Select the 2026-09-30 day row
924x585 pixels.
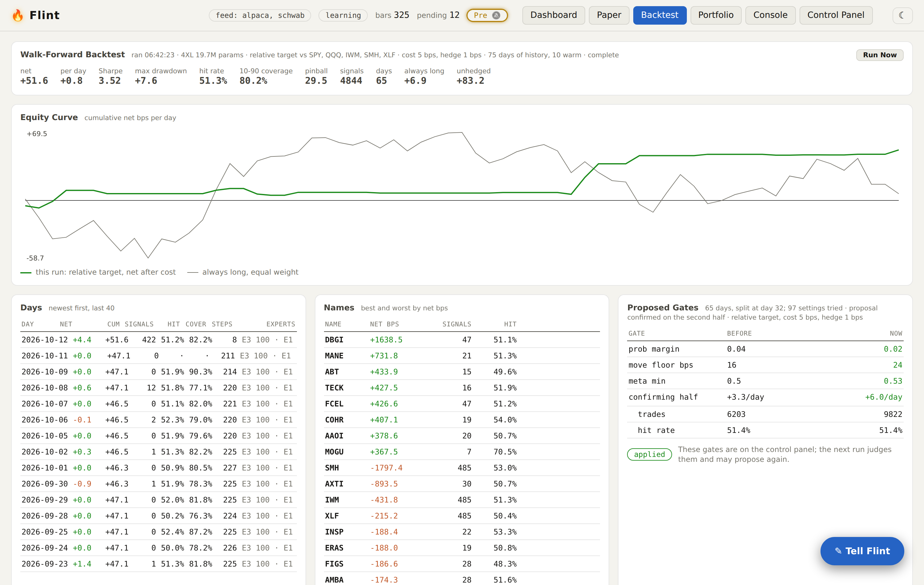158,484
